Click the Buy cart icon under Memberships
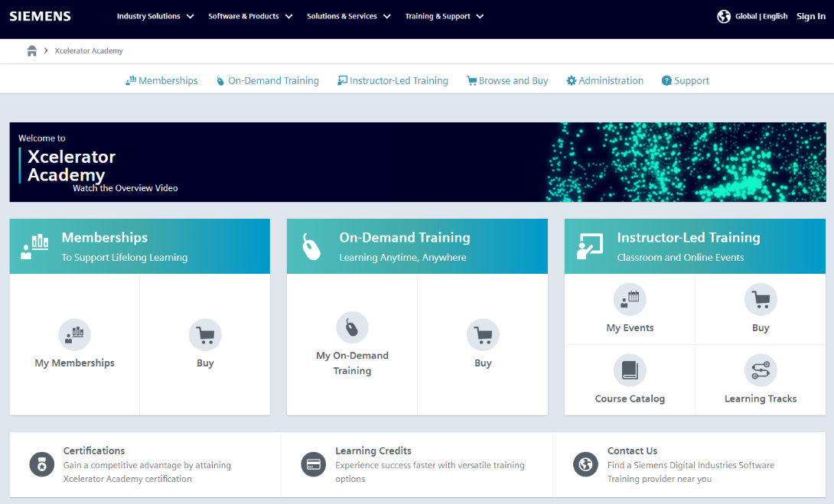This screenshot has width=834, height=504. point(205,335)
